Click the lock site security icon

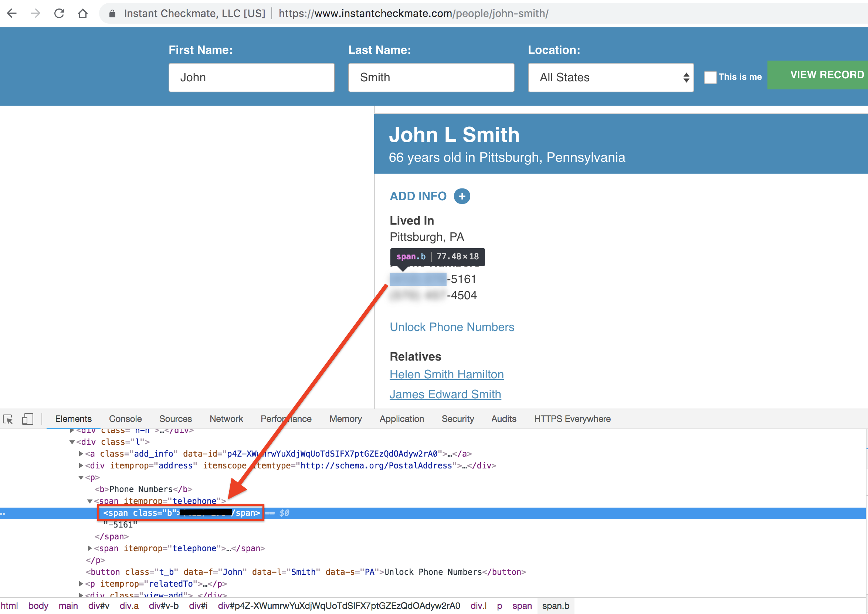[112, 14]
